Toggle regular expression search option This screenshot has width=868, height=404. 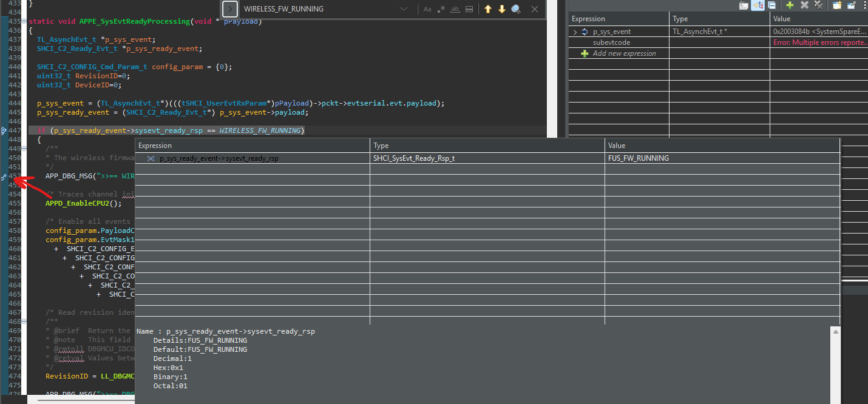[441, 9]
